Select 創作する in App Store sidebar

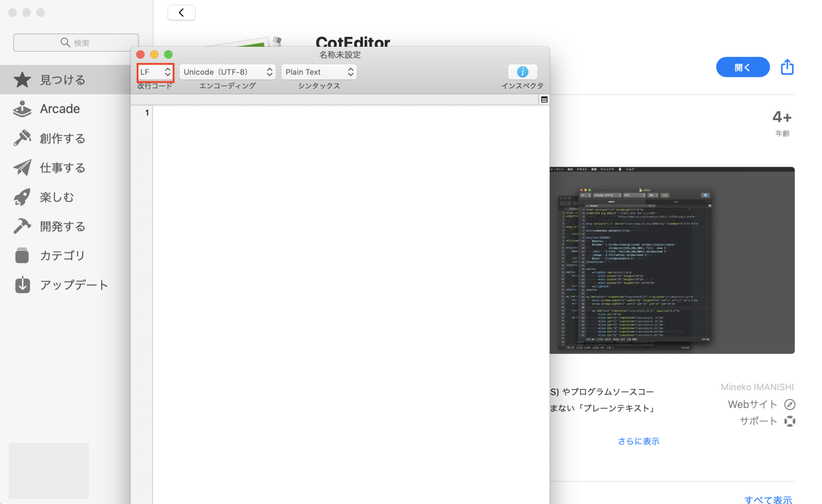pyautogui.click(x=65, y=138)
